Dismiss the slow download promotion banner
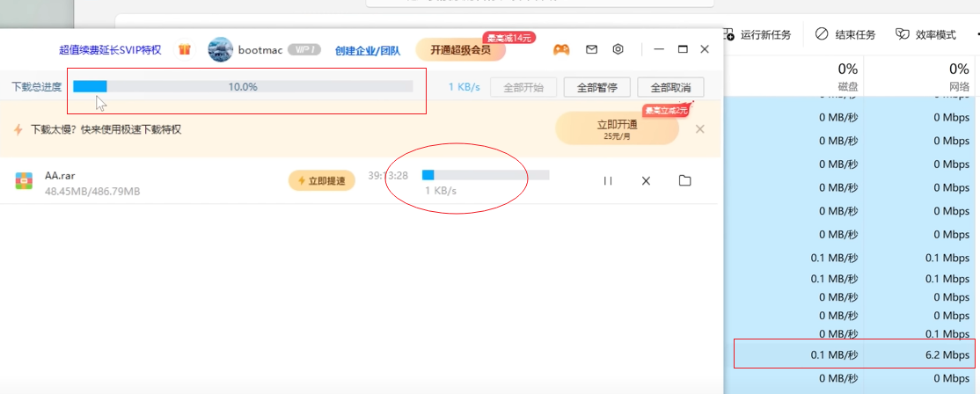 click(700, 129)
